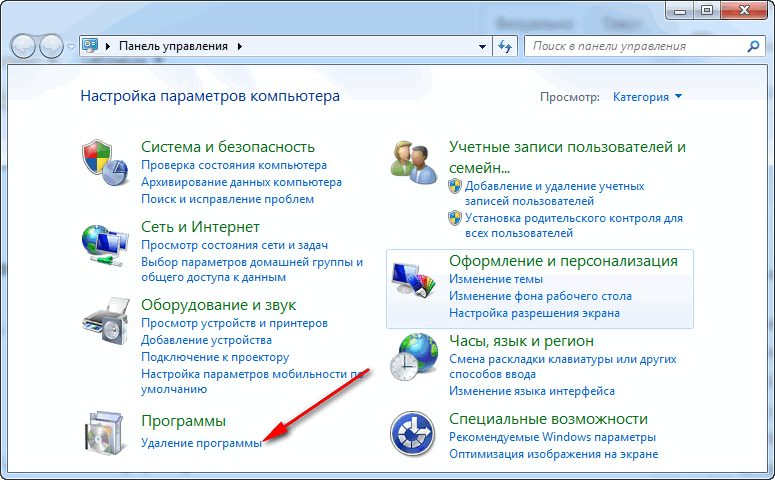Screen dimensions: 775x480
Task: Open Программы category heading
Action: click(x=183, y=421)
